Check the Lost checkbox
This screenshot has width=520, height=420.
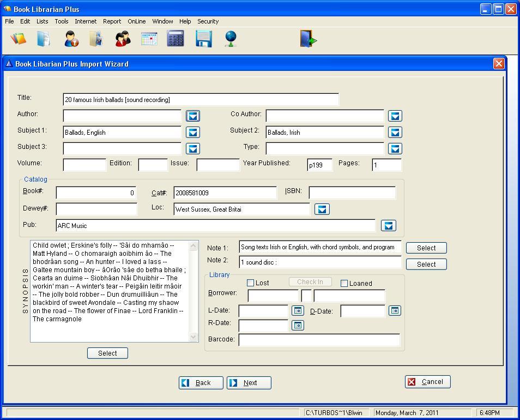[251, 283]
